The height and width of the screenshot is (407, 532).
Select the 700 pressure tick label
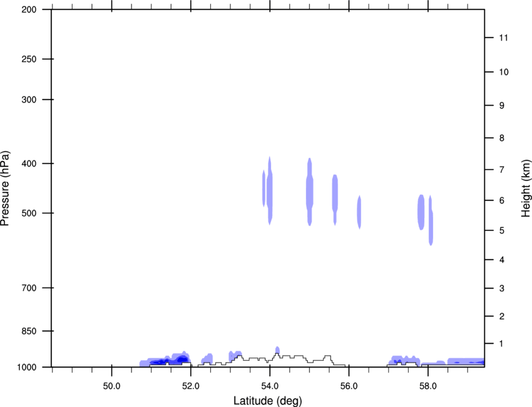[x=29, y=288]
